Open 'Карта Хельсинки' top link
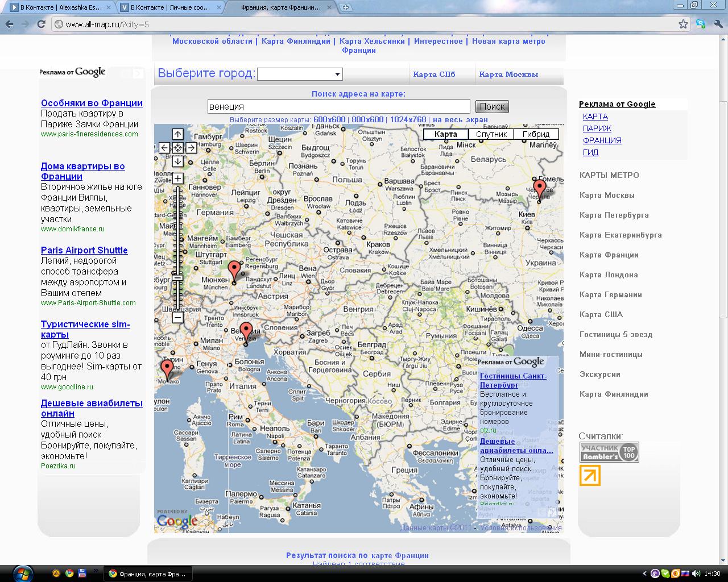The width and height of the screenshot is (728, 582). coord(372,41)
